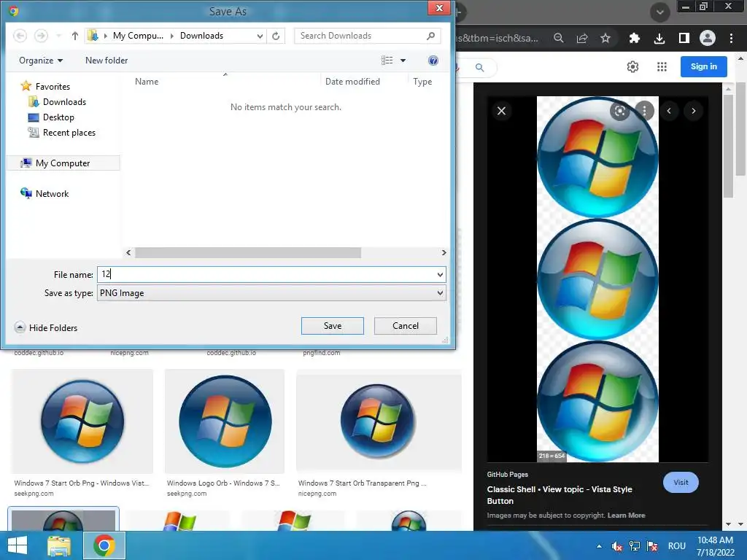Click right arrow of file list scrollbar
The image size is (747, 560).
pyautogui.click(x=444, y=252)
